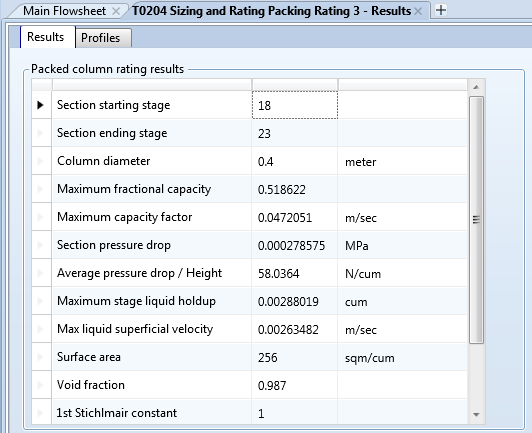The image size is (532, 433).
Task: Click m/sec unit of Maximum capacity factor
Action: point(361,218)
